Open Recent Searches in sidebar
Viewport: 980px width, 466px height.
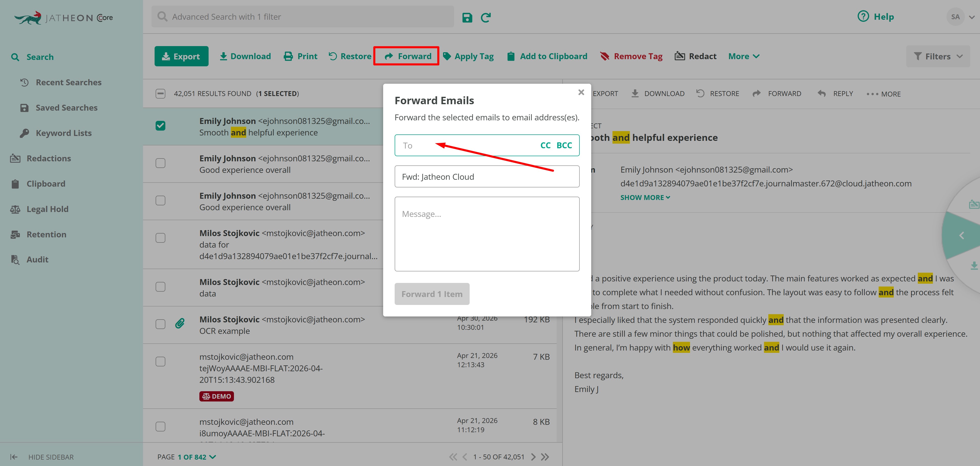(61, 82)
